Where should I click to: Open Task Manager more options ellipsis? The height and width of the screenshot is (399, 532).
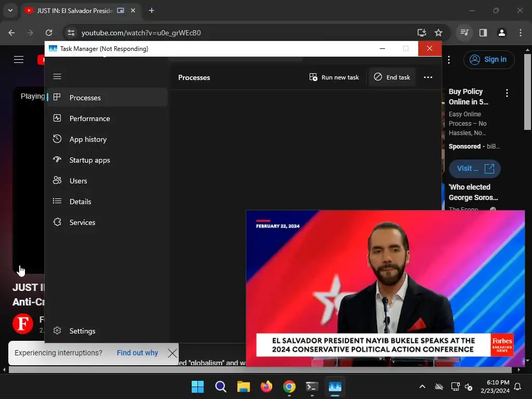pyautogui.click(x=428, y=77)
